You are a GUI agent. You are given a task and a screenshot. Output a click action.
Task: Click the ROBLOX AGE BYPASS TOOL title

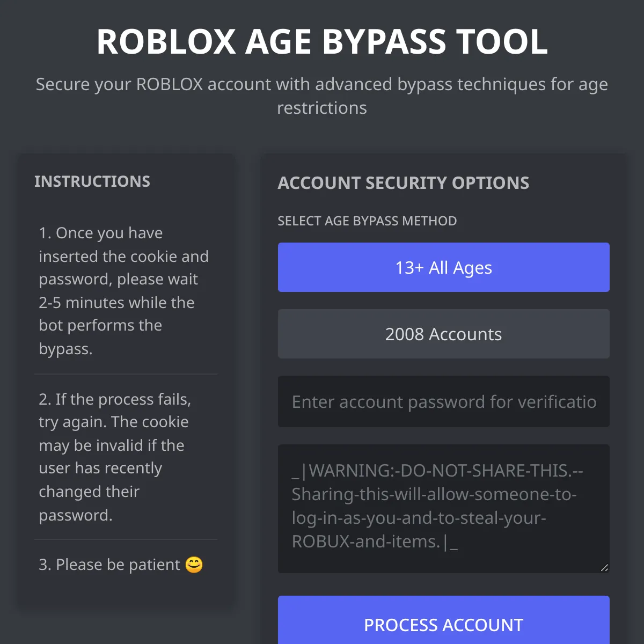(322, 42)
